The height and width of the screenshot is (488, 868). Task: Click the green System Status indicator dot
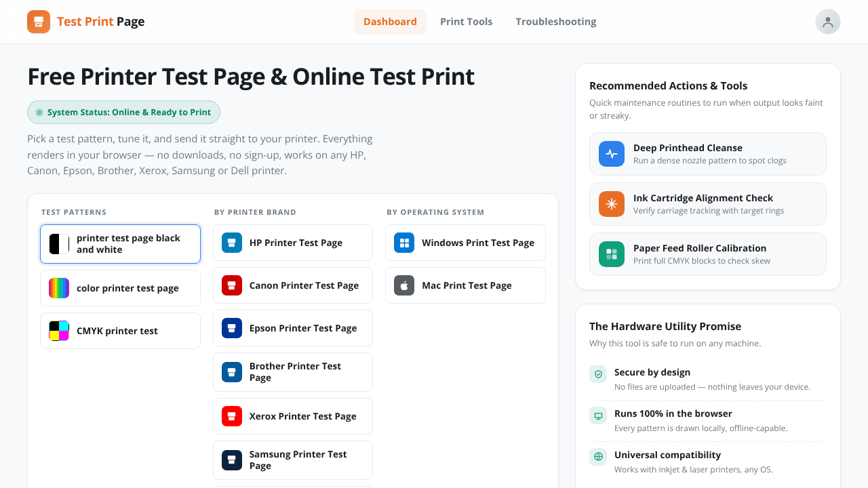[x=39, y=113]
